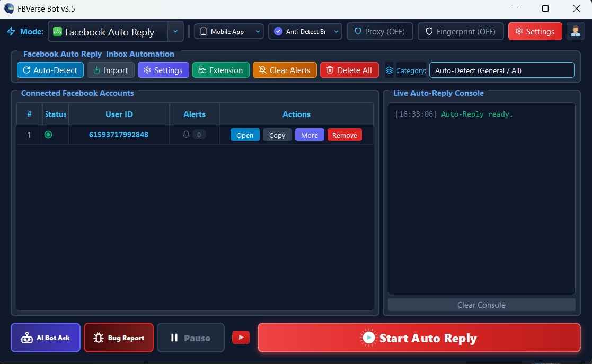Click the red Delete All button

[x=349, y=70]
